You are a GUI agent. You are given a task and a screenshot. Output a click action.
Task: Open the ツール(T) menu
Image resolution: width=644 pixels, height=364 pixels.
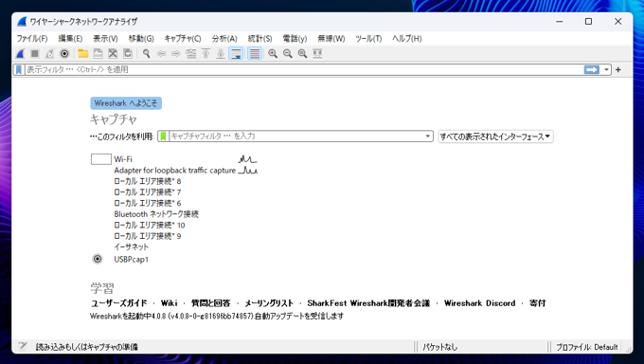368,39
